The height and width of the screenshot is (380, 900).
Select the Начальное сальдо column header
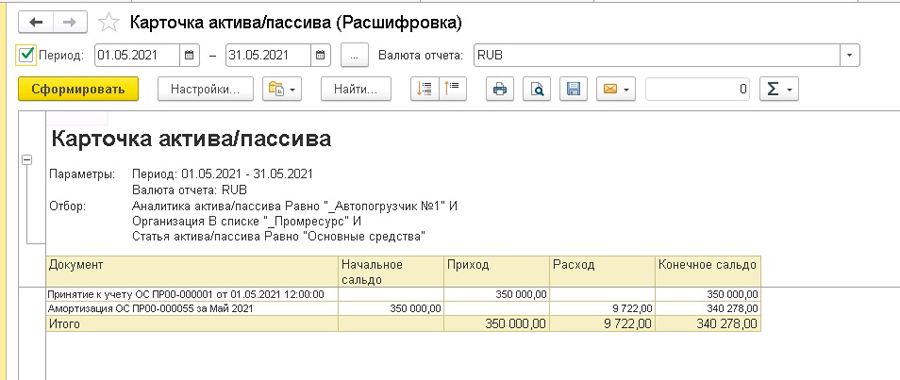391,271
